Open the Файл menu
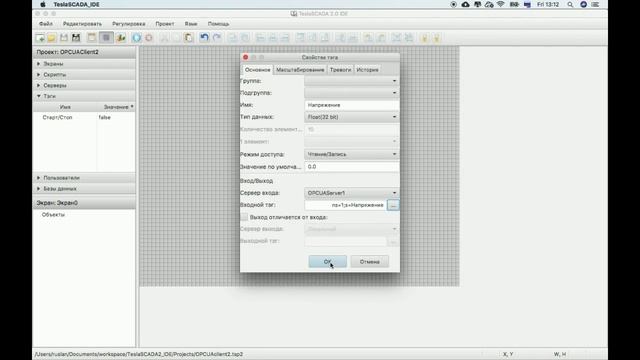 (46, 24)
